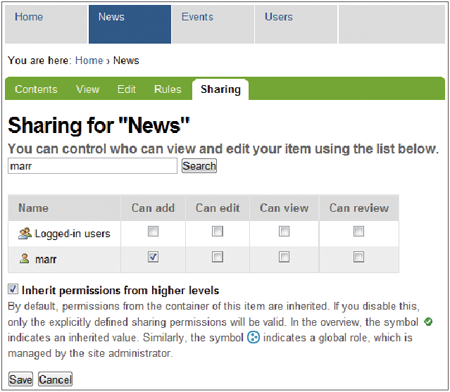
Task: Open the Rules tab
Action: tap(168, 89)
